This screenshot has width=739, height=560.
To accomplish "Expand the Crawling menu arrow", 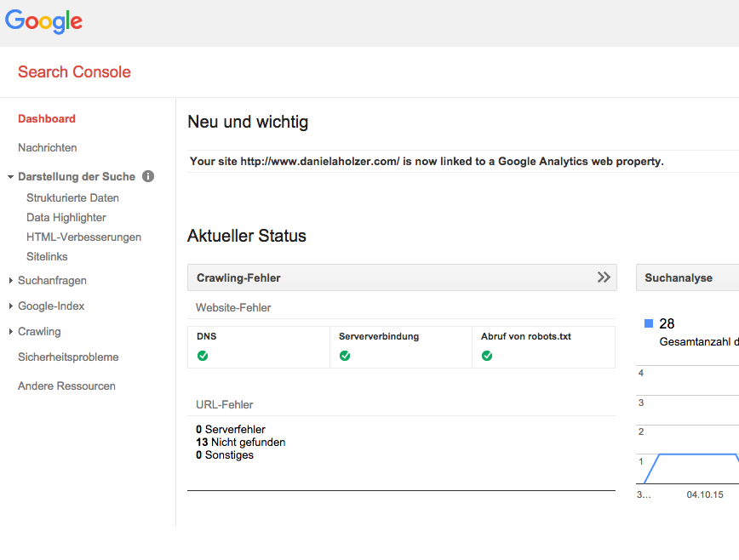I will [x=10, y=332].
